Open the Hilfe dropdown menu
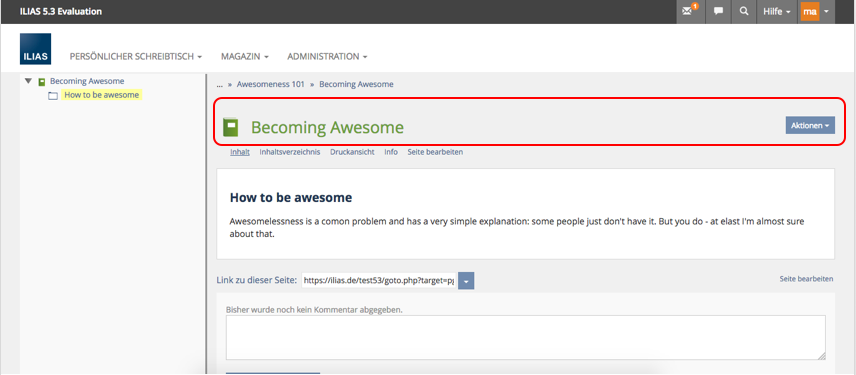 pyautogui.click(x=777, y=11)
